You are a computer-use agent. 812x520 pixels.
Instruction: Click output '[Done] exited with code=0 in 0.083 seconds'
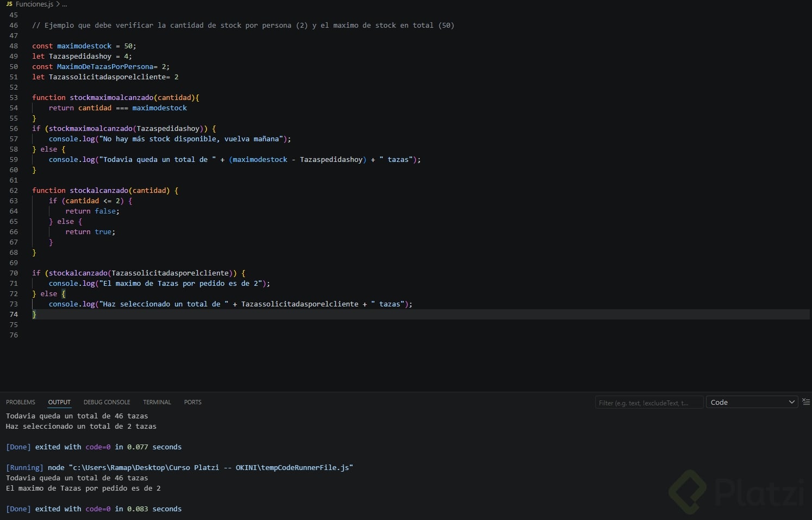pos(93,509)
